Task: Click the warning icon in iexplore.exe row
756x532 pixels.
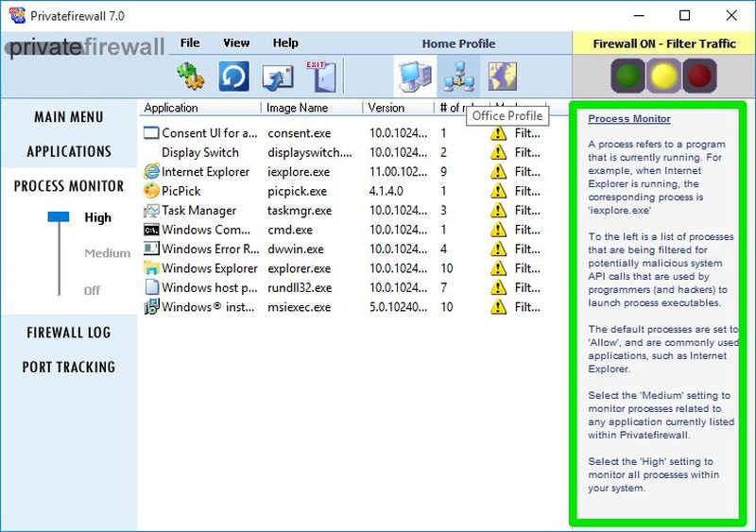Action: click(498, 172)
